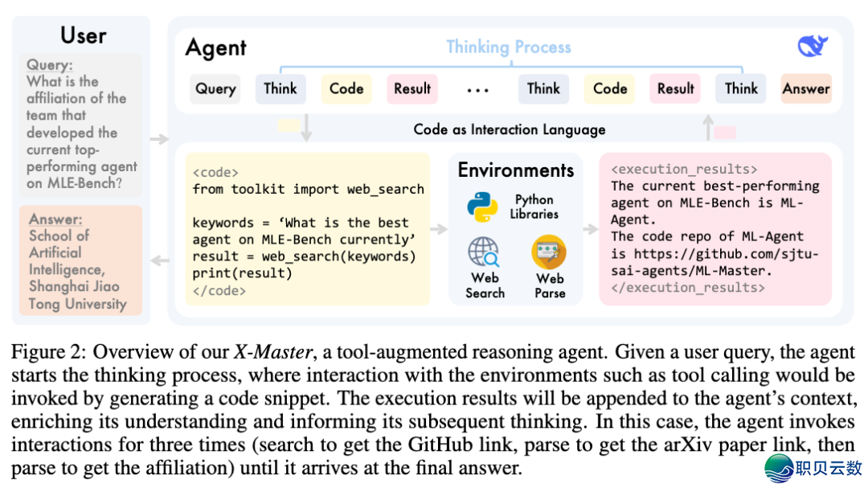Click the small pink swatch beside the up arrow

tap(725, 133)
